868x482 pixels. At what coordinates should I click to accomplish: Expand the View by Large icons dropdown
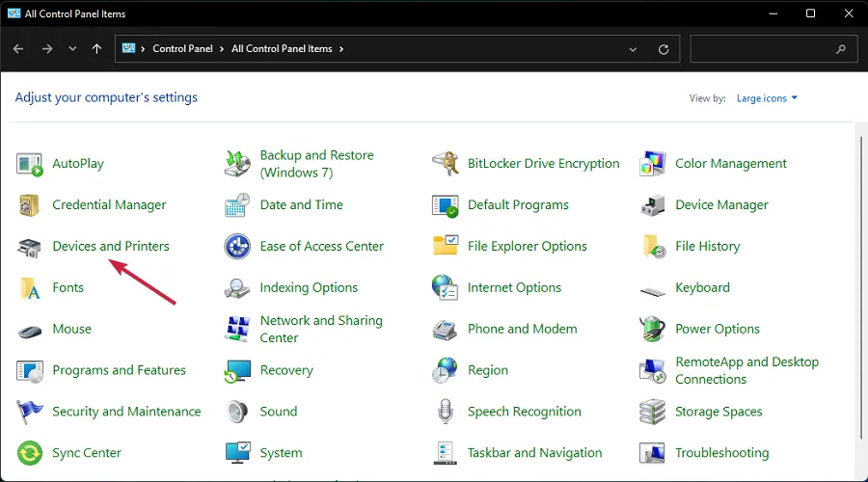(x=767, y=98)
